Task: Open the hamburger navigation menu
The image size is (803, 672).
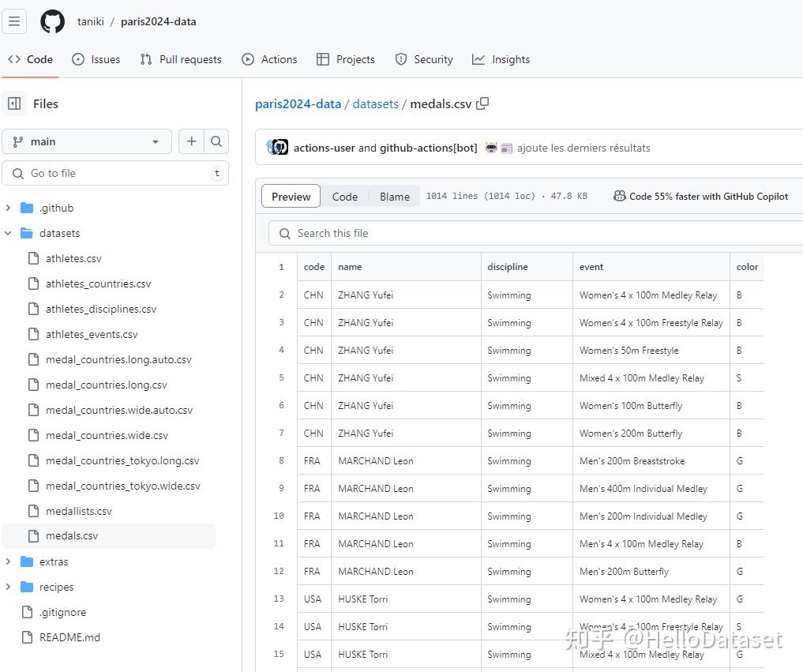Action: (x=14, y=21)
